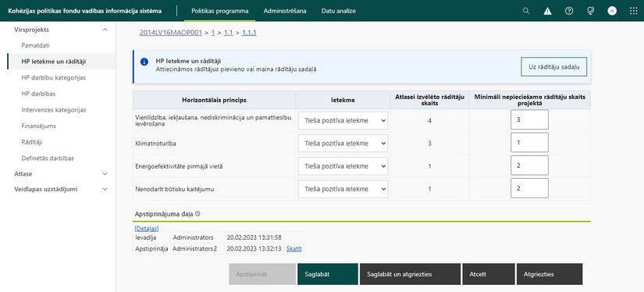
Task: Click the globe language icon
Action: (590, 11)
